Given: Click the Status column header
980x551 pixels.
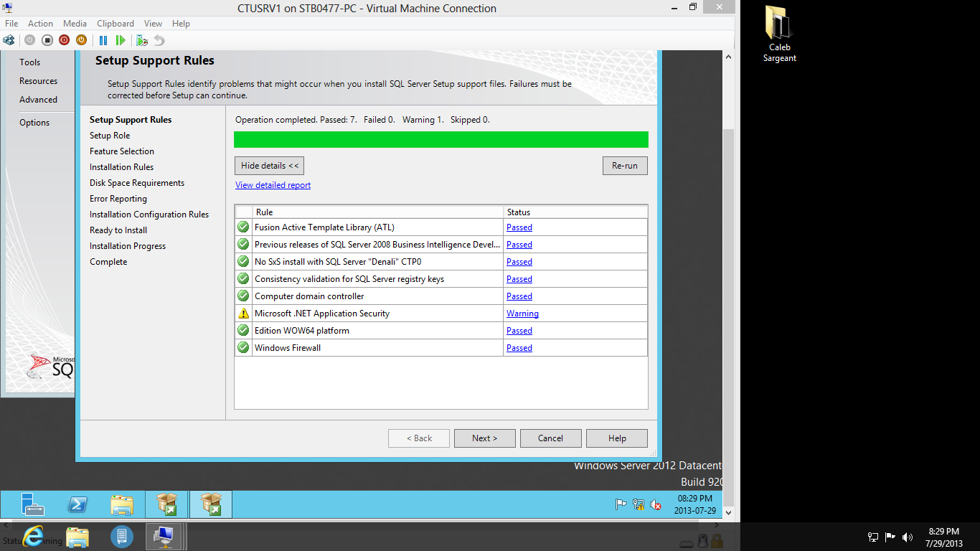Looking at the screenshot, I should [x=575, y=212].
